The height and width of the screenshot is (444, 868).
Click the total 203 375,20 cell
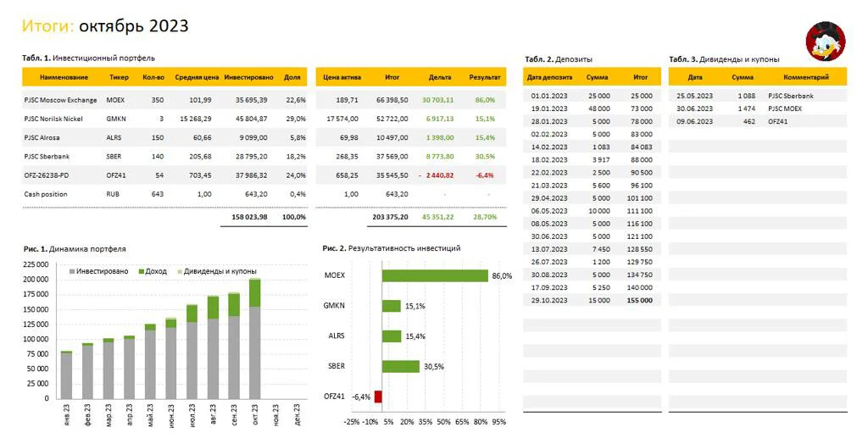coord(390,217)
